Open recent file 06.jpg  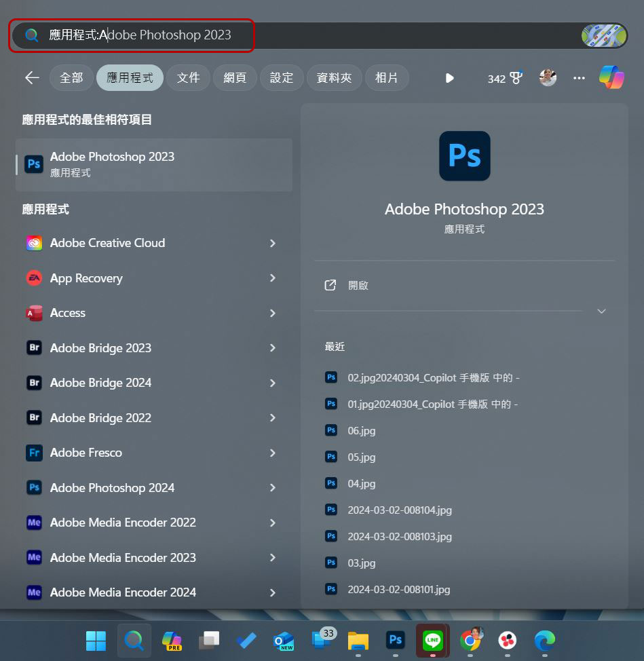point(361,431)
